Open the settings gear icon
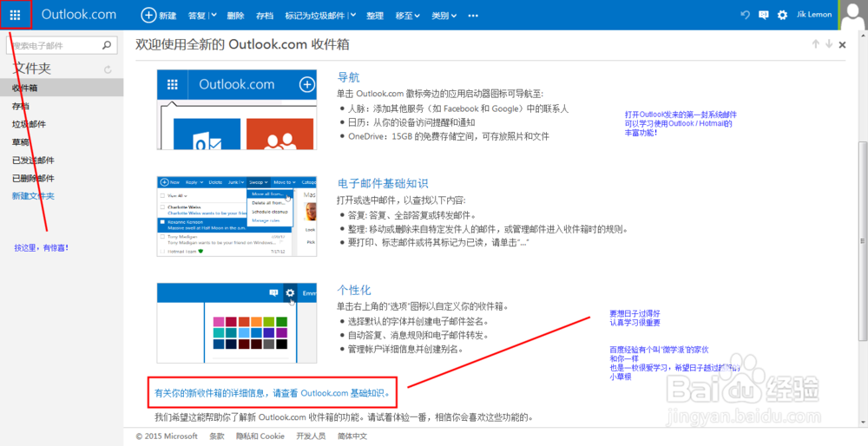Image resolution: width=868 pixels, height=446 pixels. [x=782, y=15]
